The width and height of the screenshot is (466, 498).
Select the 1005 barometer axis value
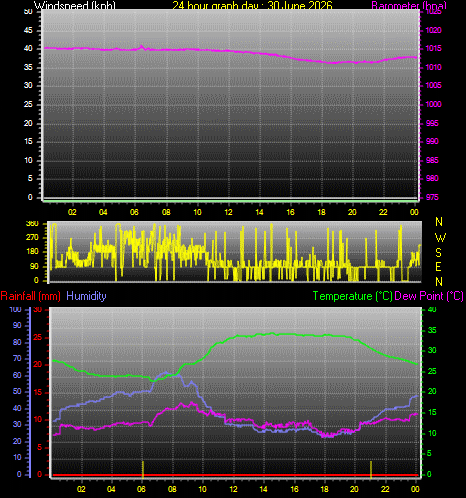coord(433,86)
